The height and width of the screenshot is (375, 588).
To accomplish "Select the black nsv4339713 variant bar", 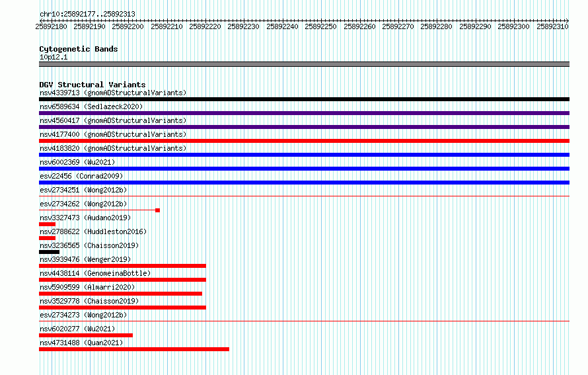I will click(x=304, y=99).
